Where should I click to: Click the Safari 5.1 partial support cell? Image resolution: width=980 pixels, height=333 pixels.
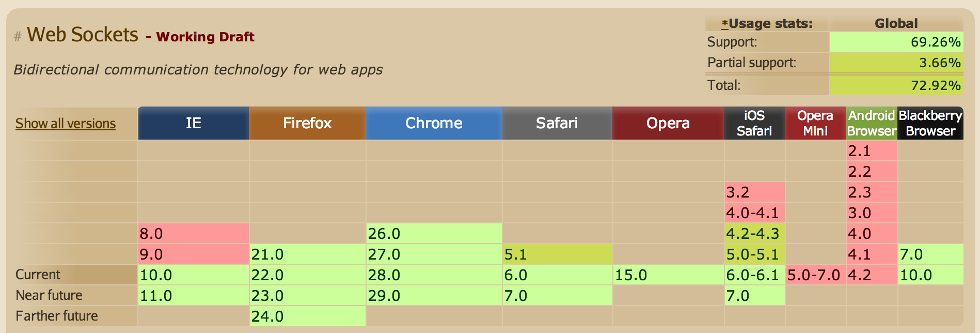[557, 254]
